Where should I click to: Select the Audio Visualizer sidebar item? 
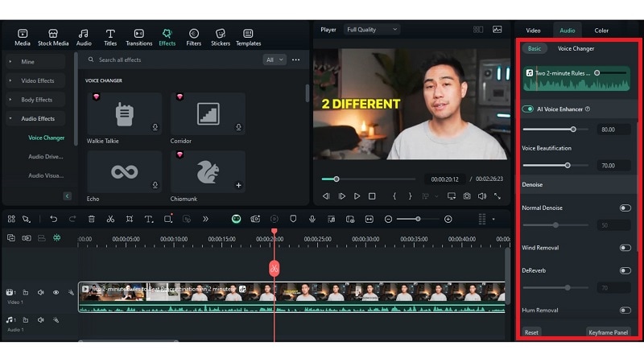[46, 175]
